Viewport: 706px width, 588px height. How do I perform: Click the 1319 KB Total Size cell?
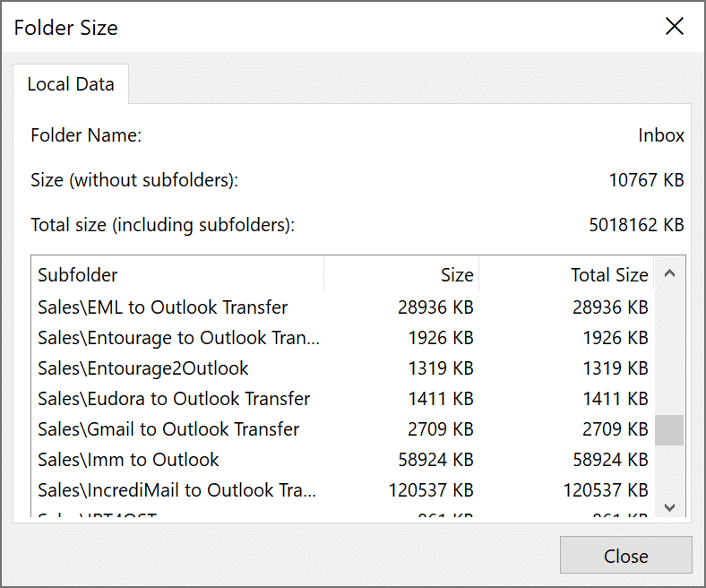(616, 368)
